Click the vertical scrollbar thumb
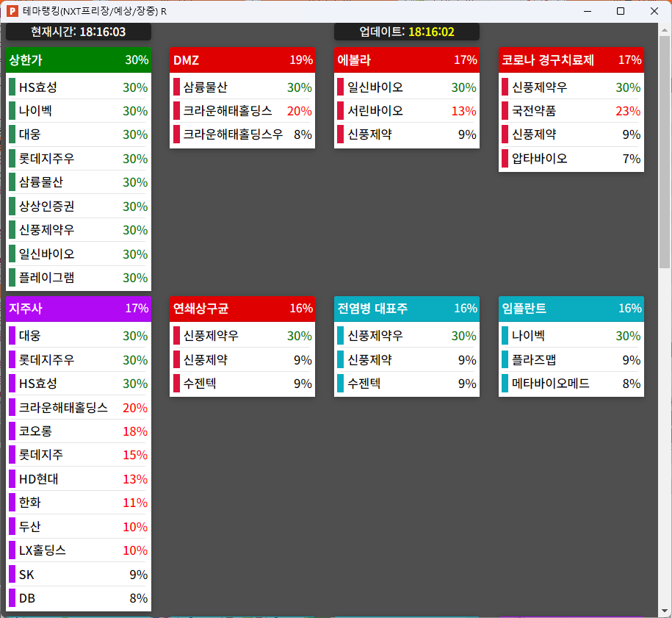 [664, 152]
